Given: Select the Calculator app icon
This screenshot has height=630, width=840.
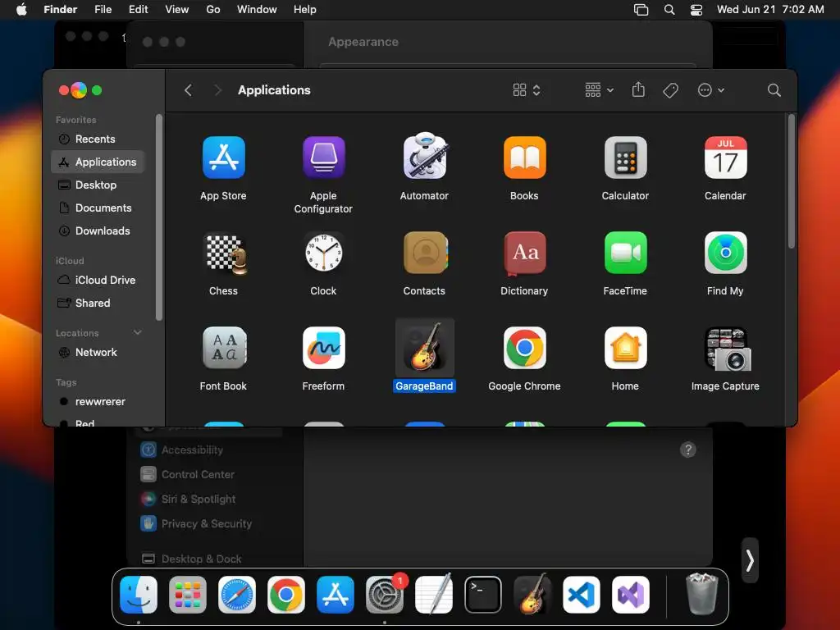Looking at the screenshot, I should (625, 157).
